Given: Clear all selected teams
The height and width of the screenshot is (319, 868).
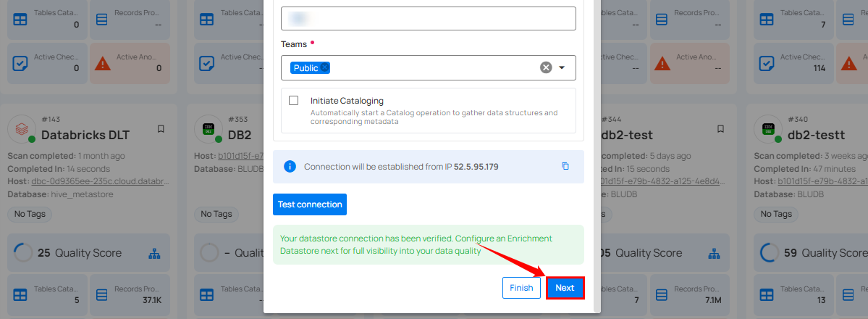Looking at the screenshot, I should pos(546,67).
